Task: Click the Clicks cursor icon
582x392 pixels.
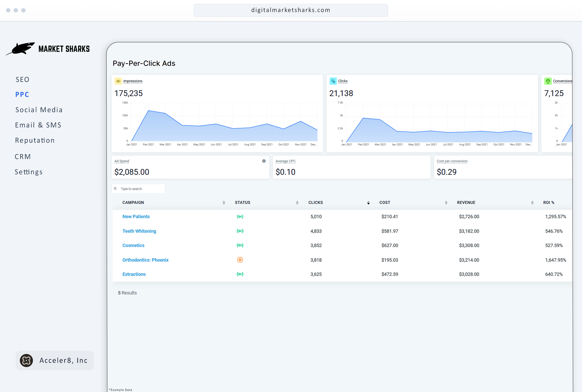Action: pos(333,81)
